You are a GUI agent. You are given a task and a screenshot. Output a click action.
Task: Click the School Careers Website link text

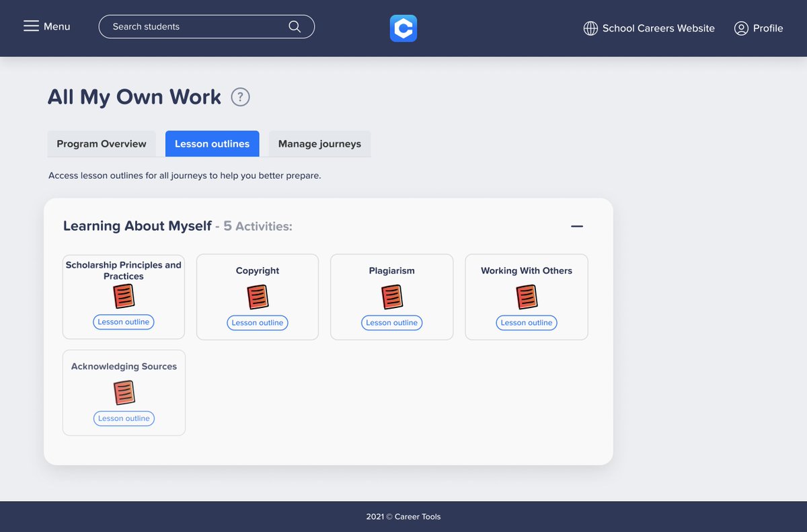pyautogui.click(x=658, y=28)
